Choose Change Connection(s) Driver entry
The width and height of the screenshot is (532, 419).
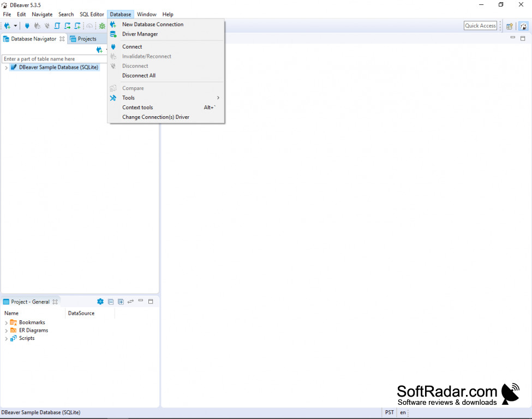tap(166, 117)
